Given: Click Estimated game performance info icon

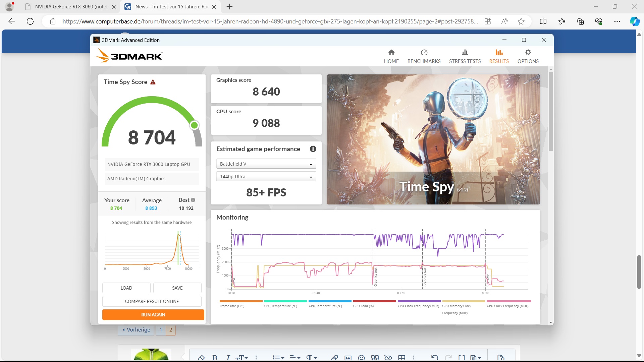Looking at the screenshot, I should tap(313, 149).
